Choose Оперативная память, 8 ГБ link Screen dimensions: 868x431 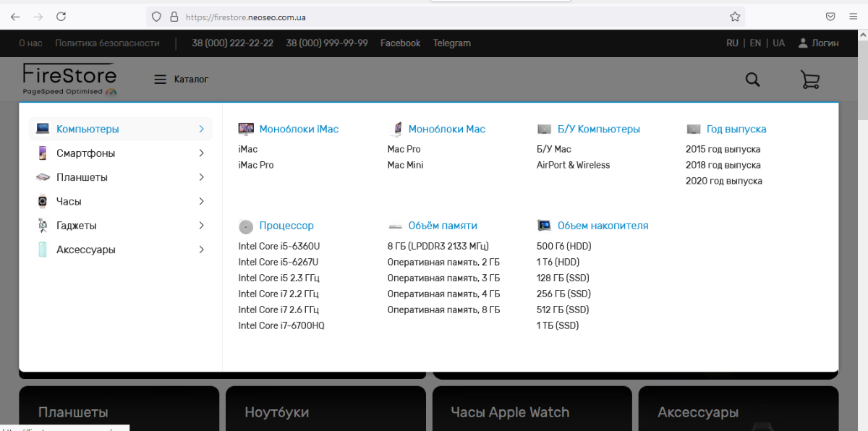pyautogui.click(x=443, y=310)
